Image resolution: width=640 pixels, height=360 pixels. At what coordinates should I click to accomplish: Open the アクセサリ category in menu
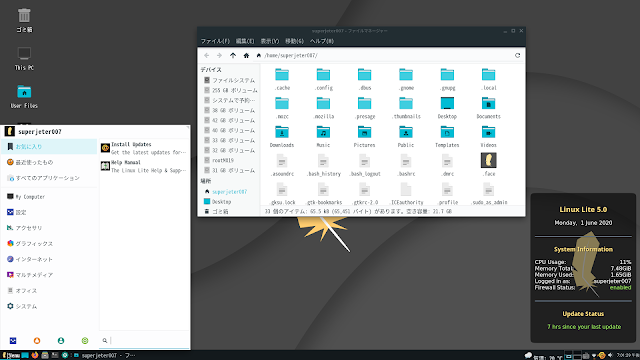(49, 228)
